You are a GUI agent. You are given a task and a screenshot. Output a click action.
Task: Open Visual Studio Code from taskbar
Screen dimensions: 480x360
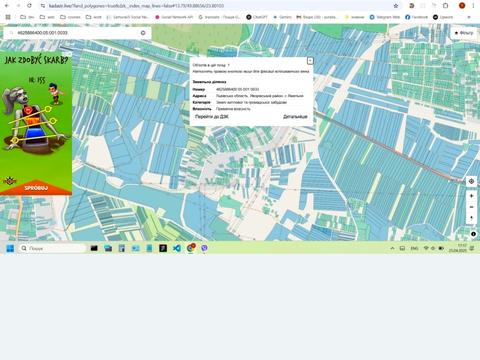177,248
